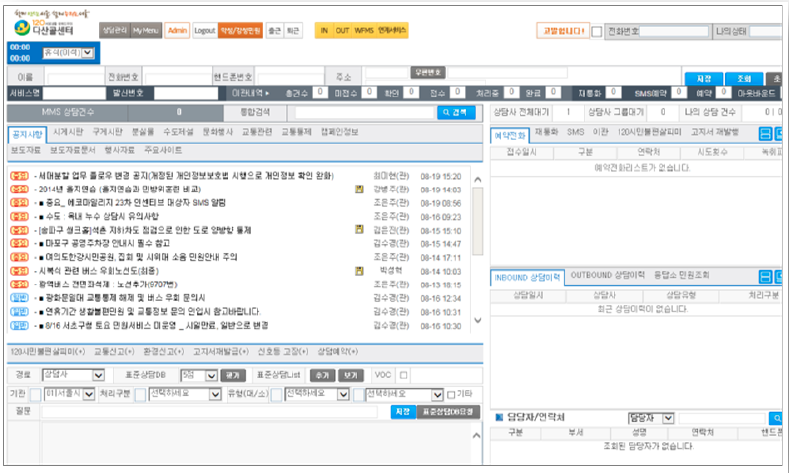Open the yellow note icon on 2014년 을지연습 row
The height and width of the screenshot is (473, 789).
coord(359,188)
